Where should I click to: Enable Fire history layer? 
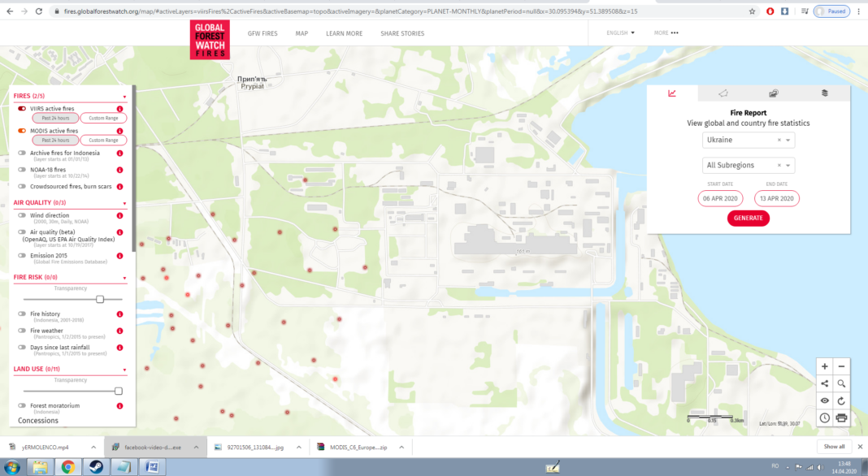pos(22,314)
